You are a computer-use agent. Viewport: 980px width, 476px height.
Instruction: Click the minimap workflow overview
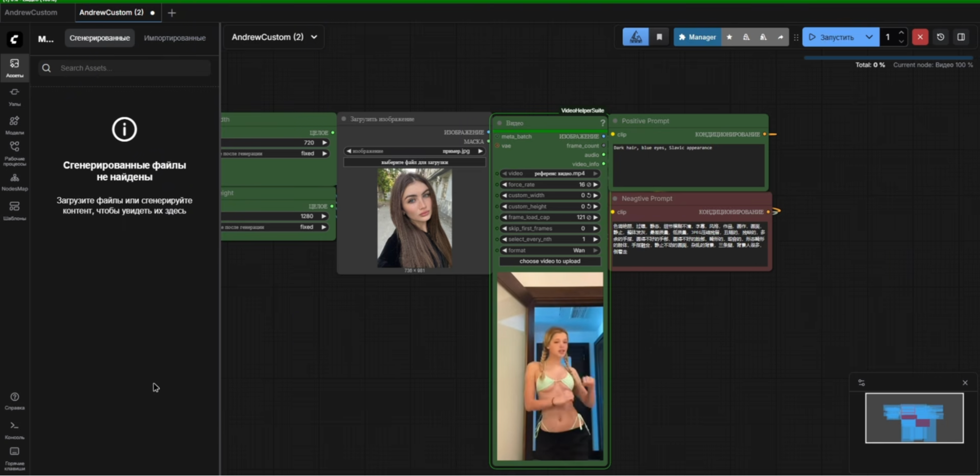coord(914,418)
